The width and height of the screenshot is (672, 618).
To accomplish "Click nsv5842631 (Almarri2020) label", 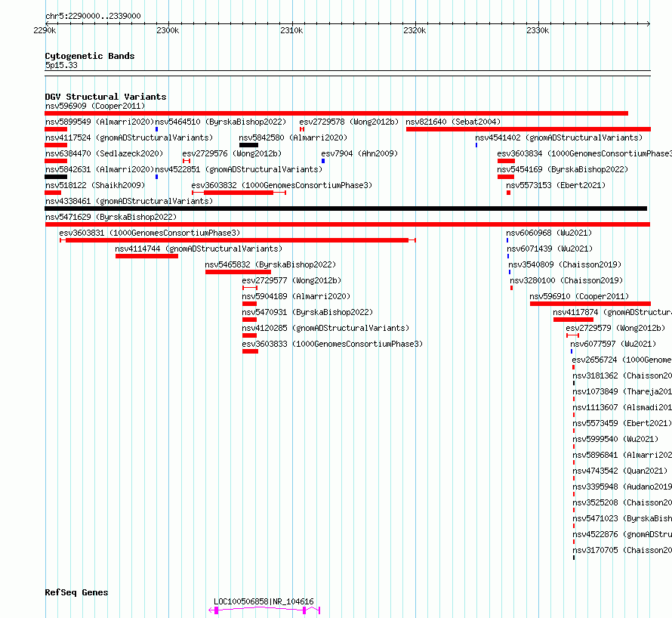I will (x=100, y=169).
